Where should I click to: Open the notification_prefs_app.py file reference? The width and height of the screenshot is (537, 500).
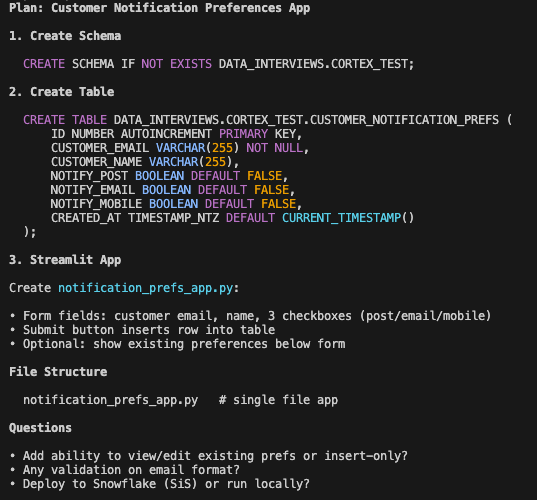[x=146, y=288]
